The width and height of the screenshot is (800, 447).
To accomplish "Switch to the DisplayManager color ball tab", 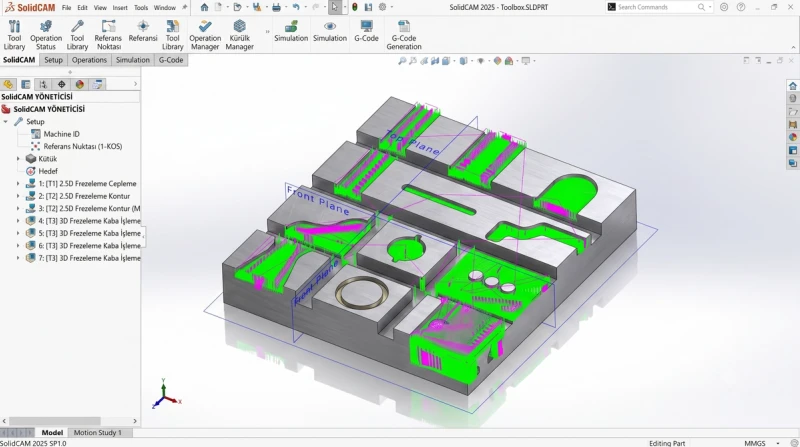I will [80, 84].
